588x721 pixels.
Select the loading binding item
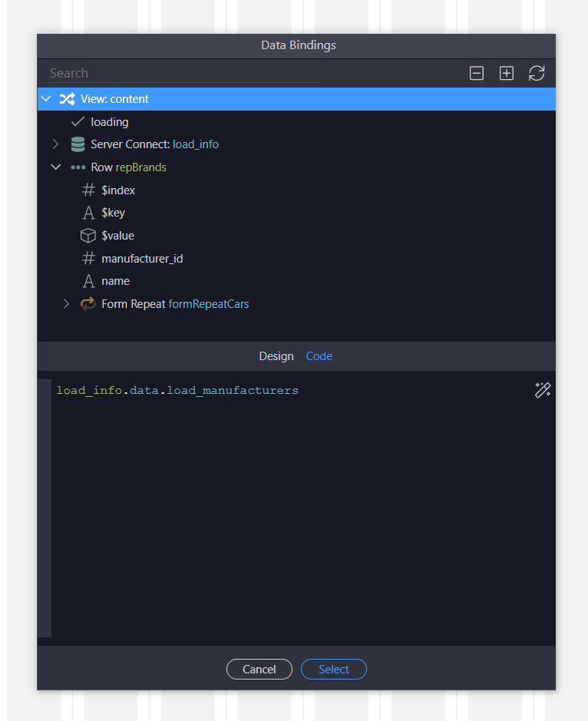coord(109,122)
